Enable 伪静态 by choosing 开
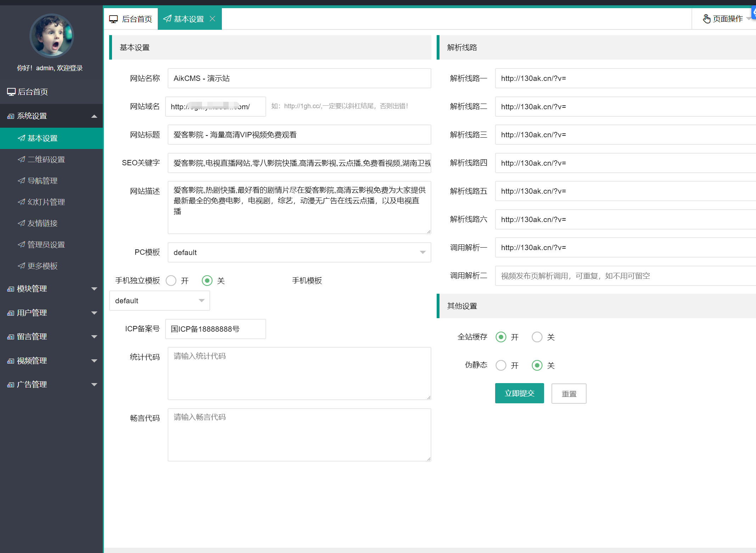 coord(501,365)
